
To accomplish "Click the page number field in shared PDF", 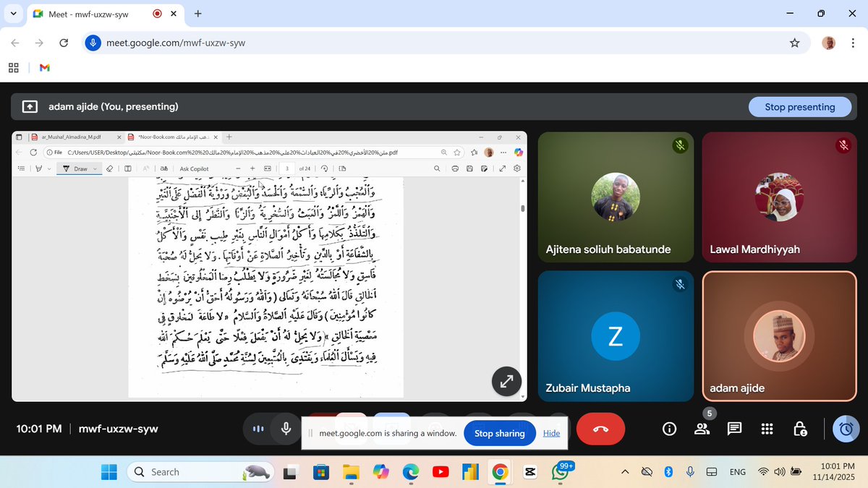I will (x=286, y=168).
